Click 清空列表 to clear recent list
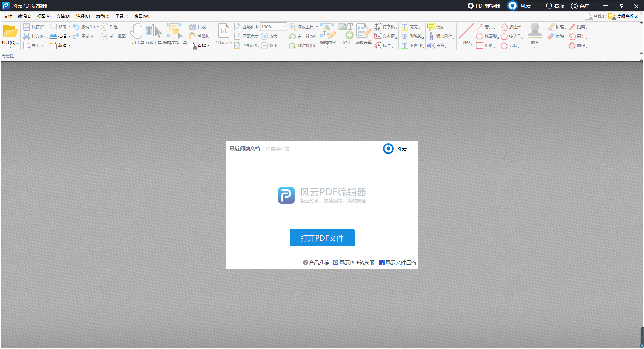Image resolution: width=644 pixels, height=349 pixels. click(278, 149)
